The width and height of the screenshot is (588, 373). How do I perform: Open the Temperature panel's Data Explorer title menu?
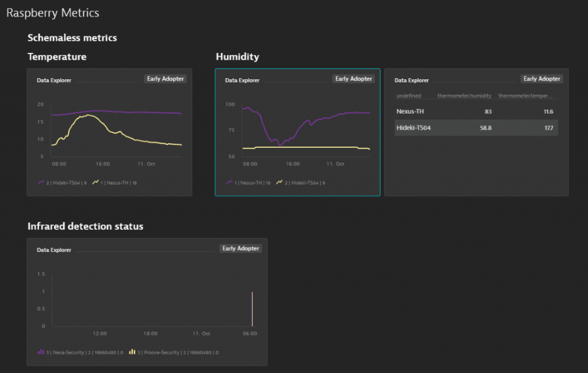[x=53, y=80]
